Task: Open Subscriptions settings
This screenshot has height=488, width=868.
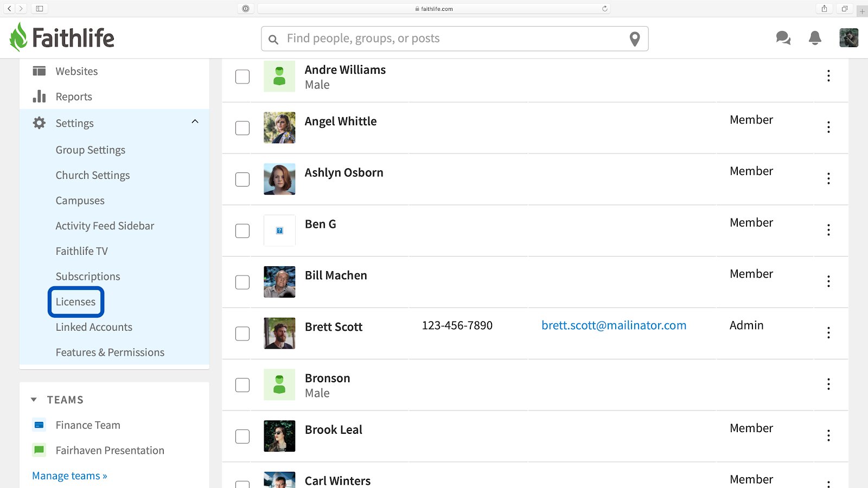Action: [88, 277]
